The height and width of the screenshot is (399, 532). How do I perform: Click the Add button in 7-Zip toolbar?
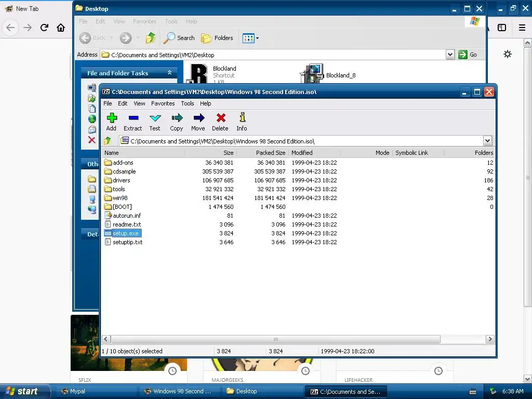point(111,122)
